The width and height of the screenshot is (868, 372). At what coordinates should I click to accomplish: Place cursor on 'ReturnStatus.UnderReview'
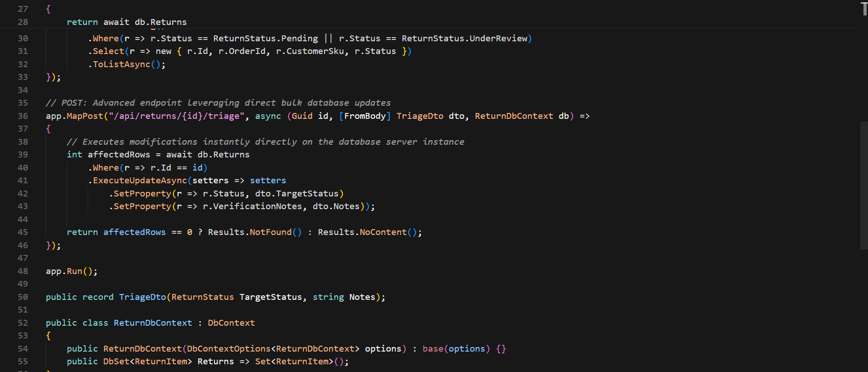(465, 39)
